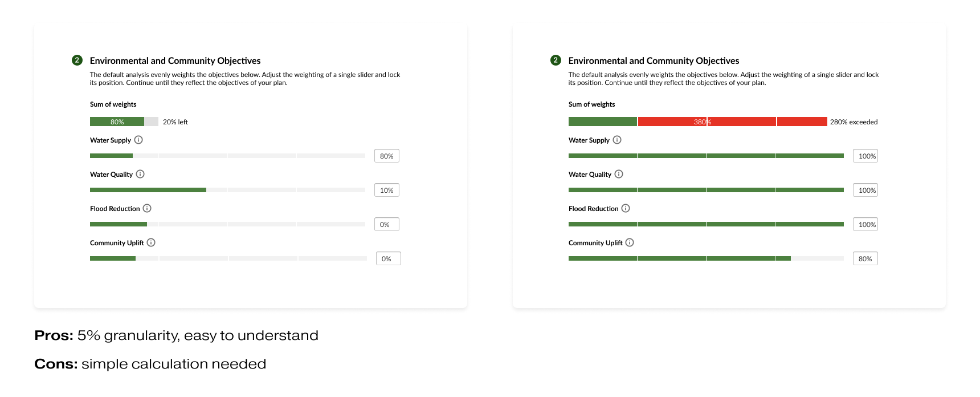Click the left 80% sum of weights bar
980x397 pixels.
tap(117, 121)
